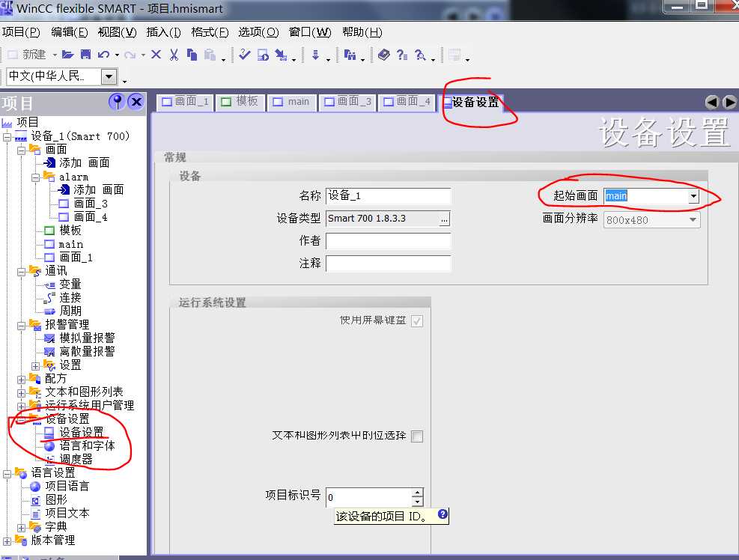Switch to the 画面_3 tab
This screenshot has height=560, width=739.
click(348, 102)
